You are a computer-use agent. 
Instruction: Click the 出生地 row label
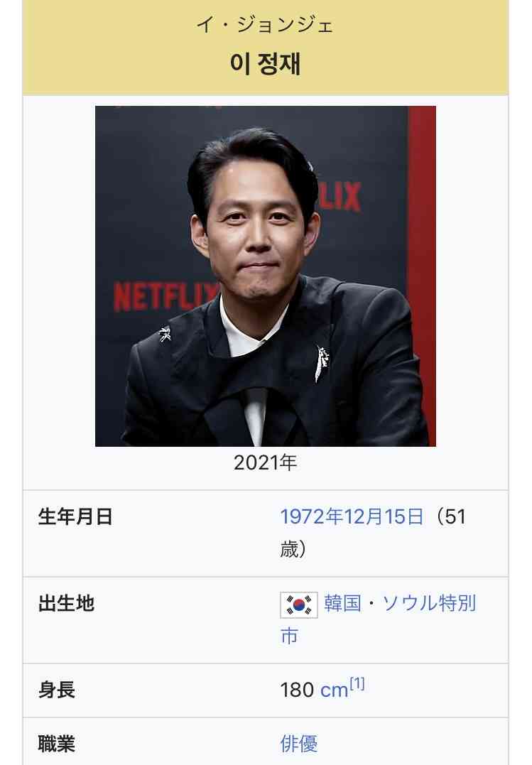pyautogui.click(x=66, y=604)
